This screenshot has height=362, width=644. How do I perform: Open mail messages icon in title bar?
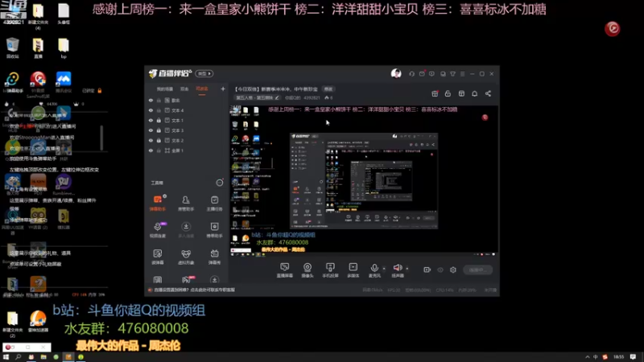pos(422,74)
